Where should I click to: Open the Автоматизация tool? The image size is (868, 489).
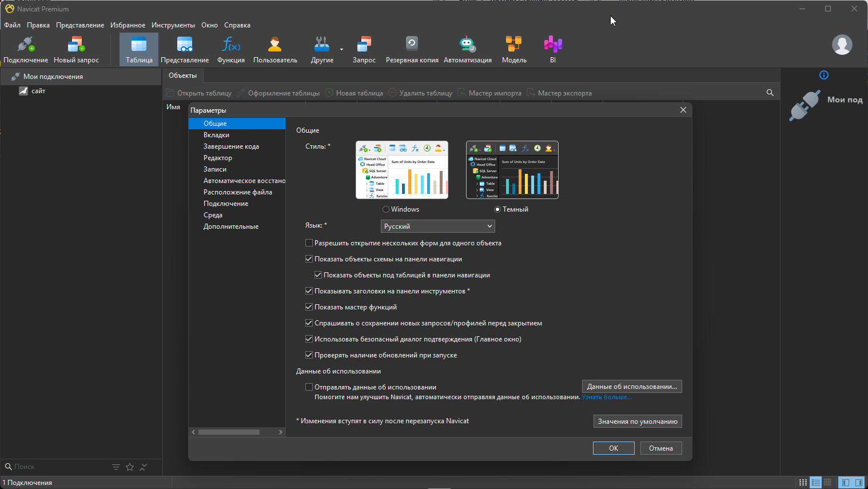pos(467,49)
